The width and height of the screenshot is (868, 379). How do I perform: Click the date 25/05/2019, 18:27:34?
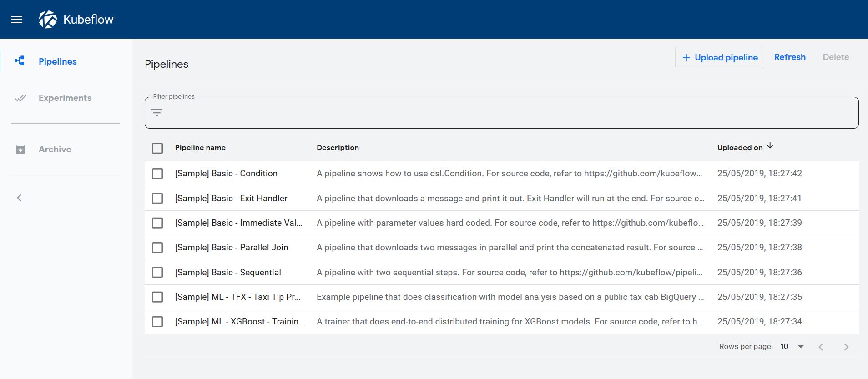tap(760, 322)
